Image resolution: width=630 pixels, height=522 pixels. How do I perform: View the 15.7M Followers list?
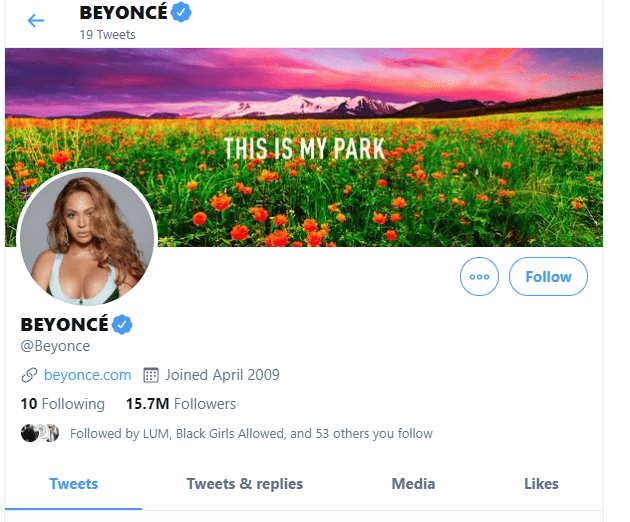181,404
